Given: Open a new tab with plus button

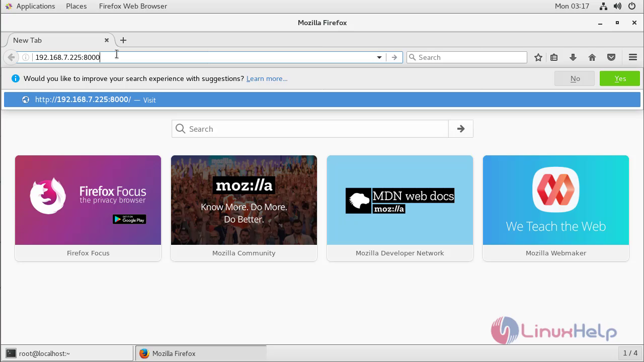Looking at the screenshot, I should tap(123, 40).
